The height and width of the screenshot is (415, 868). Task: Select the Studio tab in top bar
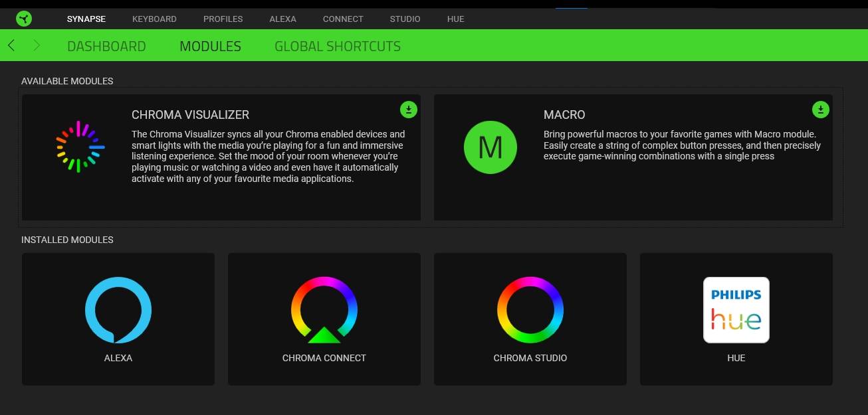pos(405,19)
